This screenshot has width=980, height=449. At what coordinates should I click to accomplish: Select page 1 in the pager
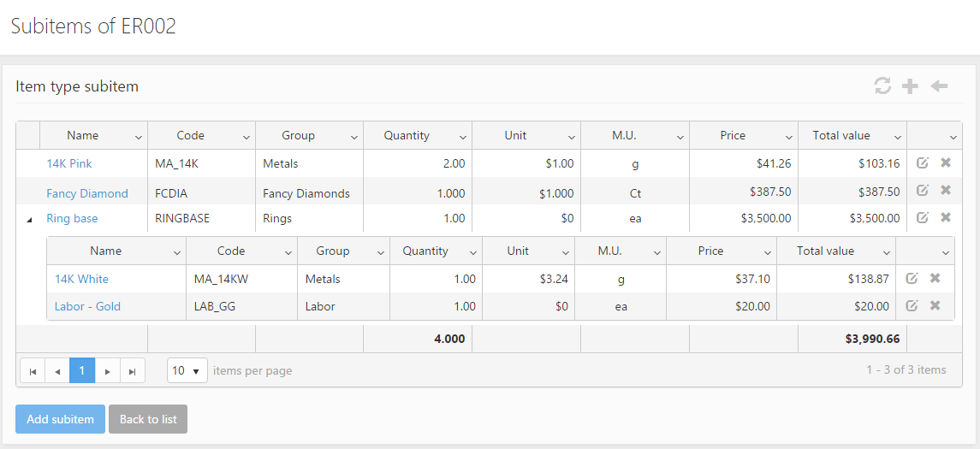82,371
